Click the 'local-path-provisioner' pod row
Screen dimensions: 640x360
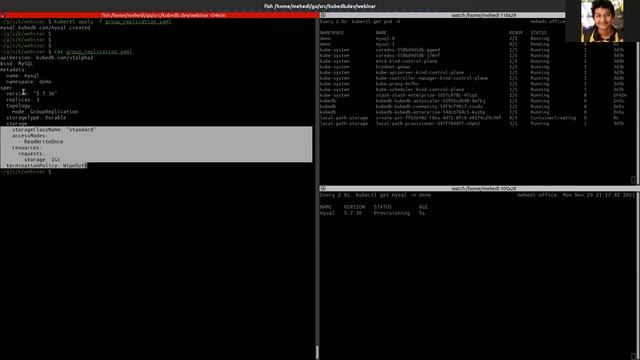473,123
